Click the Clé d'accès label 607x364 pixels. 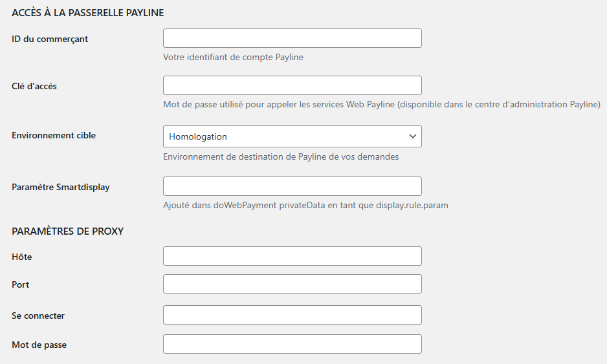[34, 86]
